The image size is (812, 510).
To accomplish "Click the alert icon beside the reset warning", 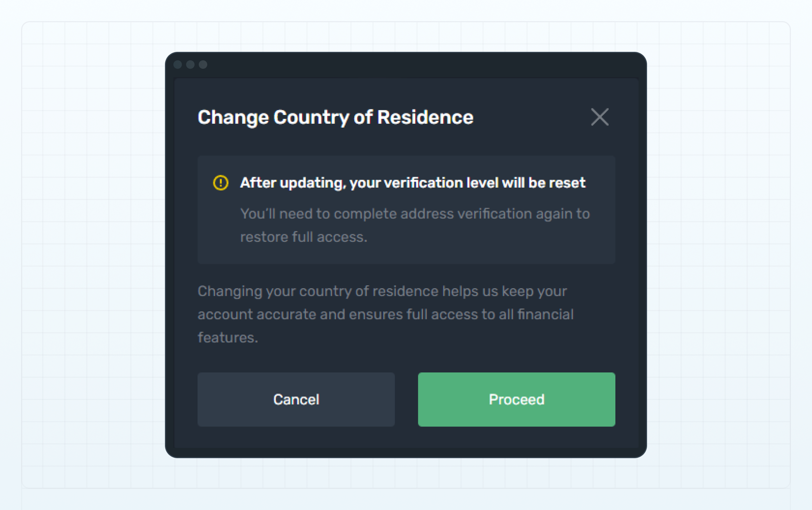I will point(220,183).
